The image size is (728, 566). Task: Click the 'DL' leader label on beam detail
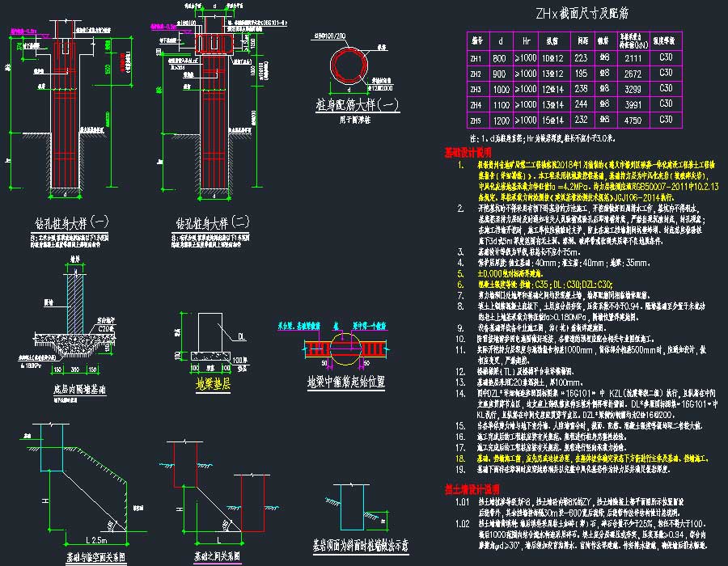(240, 334)
